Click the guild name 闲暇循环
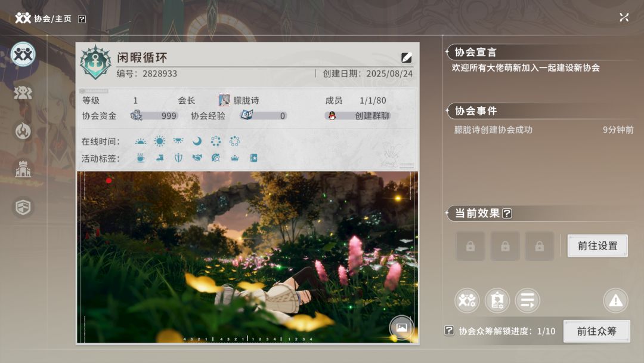644x363 pixels. click(x=142, y=57)
